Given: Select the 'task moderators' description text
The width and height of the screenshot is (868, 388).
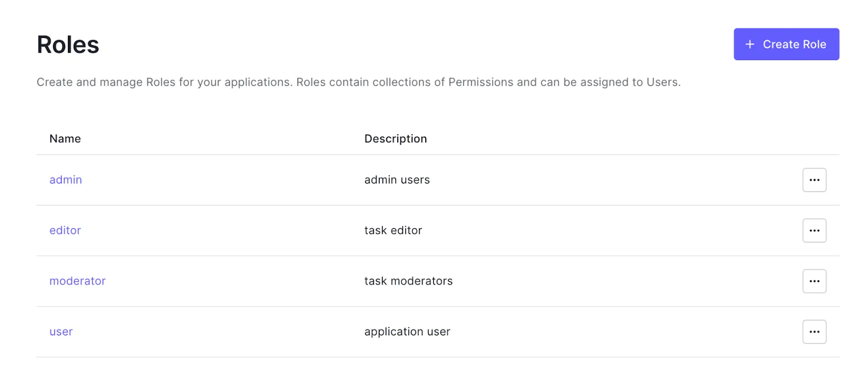Looking at the screenshot, I should coord(408,281).
